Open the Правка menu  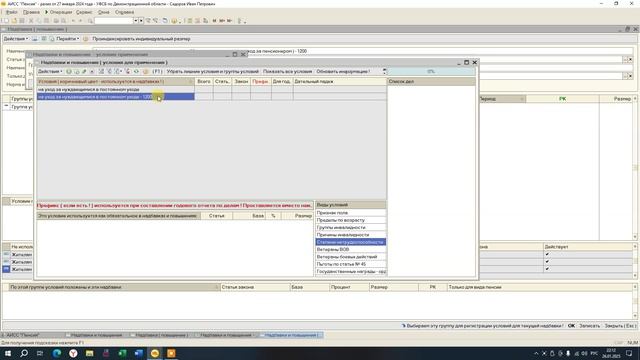31,12
